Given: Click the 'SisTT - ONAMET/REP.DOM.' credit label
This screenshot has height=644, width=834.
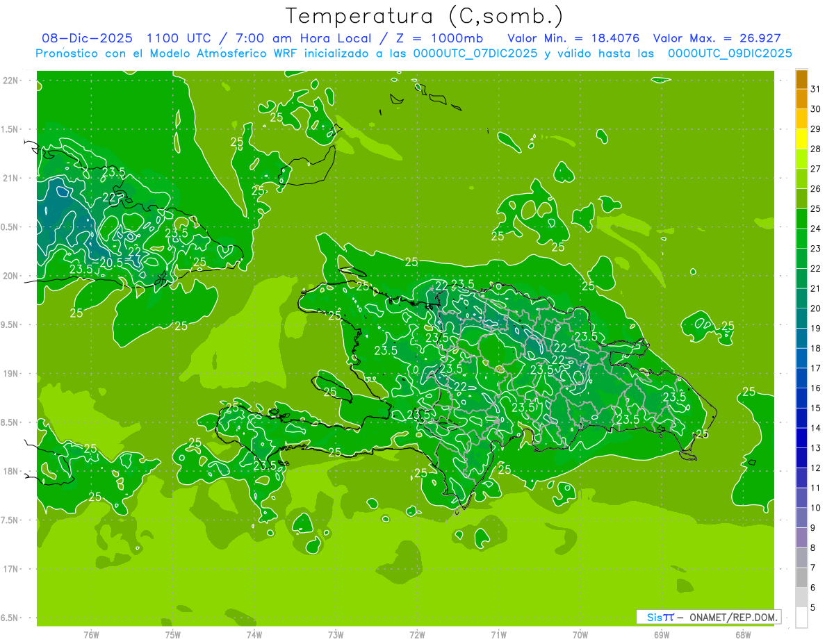Looking at the screenshot, I should click(x=709, y=617).
